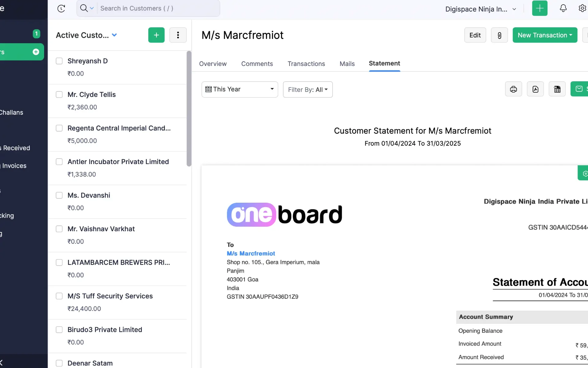Open the recent history clock icon

point(61,9)
